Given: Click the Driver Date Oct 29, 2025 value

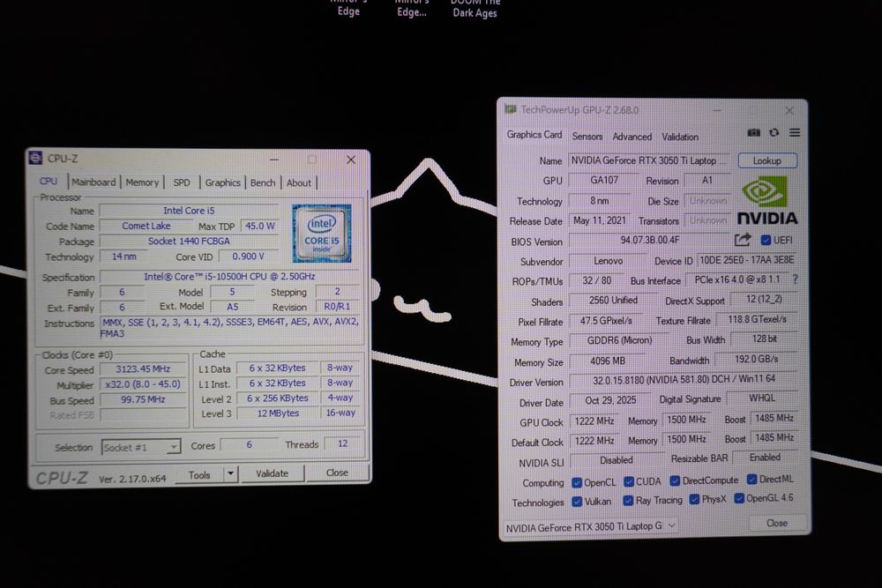Looking at the screenshot, I should pyautogui.click(x=611, y=400).
